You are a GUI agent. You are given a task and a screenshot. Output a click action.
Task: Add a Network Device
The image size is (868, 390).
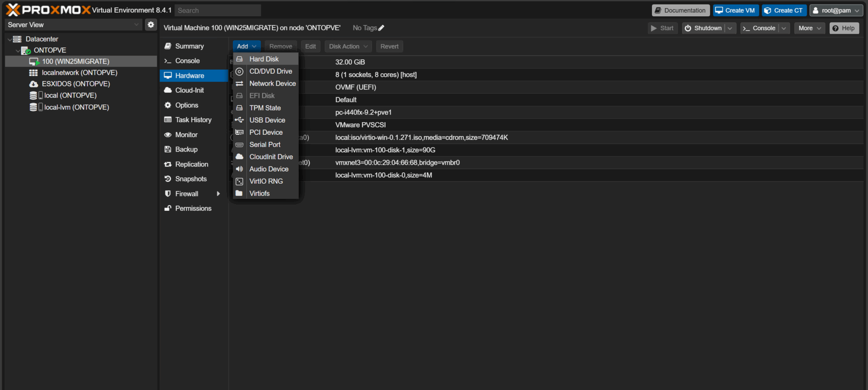(265, 83)
